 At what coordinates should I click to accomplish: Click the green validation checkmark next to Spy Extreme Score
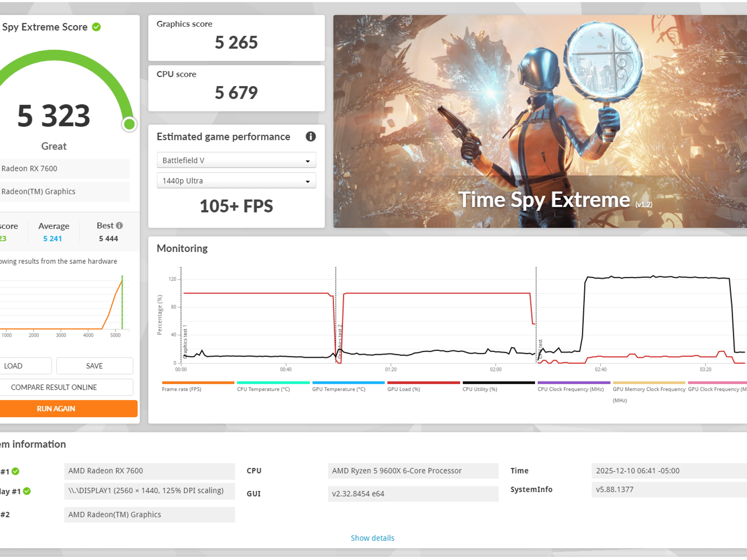96,27
